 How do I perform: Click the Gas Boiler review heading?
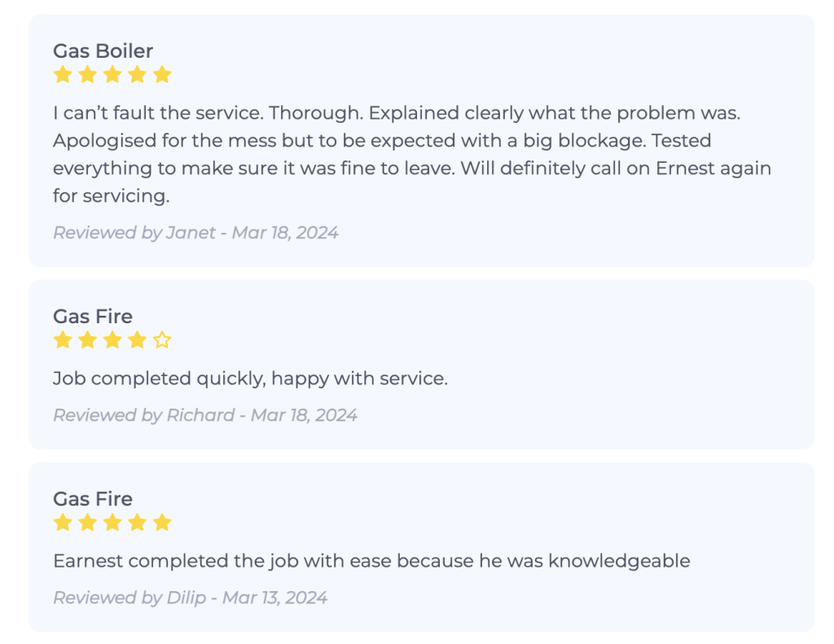click(x=103, y=50)
